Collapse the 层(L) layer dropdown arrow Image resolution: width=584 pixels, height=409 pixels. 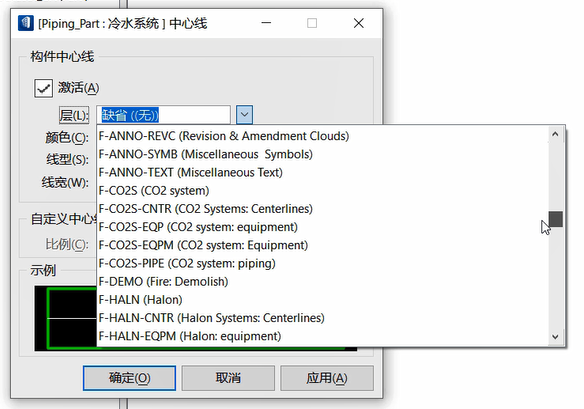click(244, 115)
